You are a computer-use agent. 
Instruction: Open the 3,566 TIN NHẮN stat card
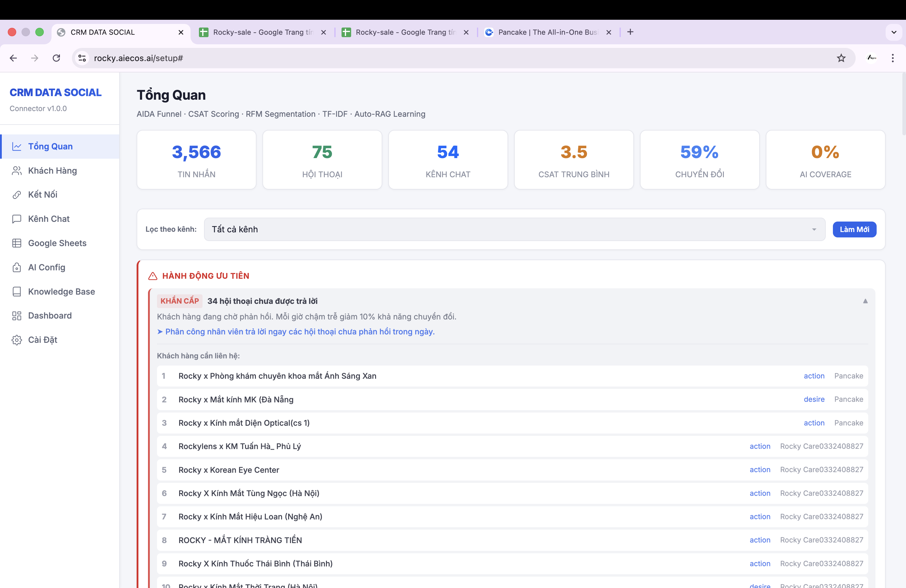coord(197,160)
